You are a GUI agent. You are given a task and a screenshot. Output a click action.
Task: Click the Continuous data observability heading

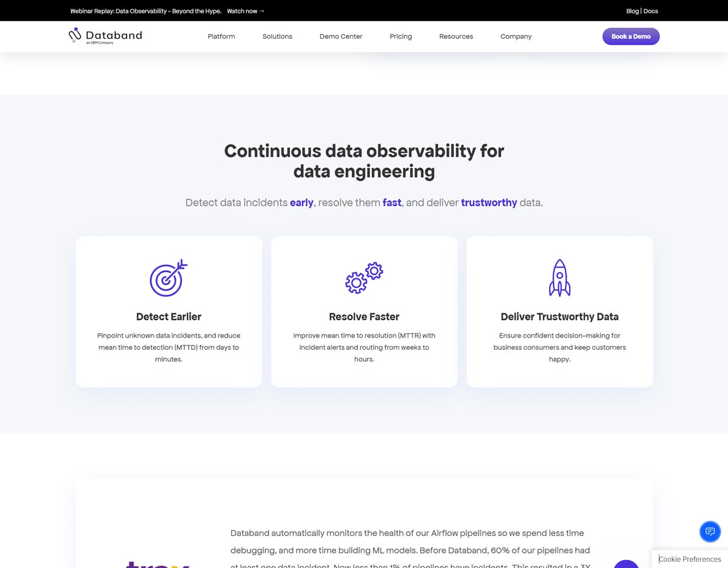(x=364, y=161)
